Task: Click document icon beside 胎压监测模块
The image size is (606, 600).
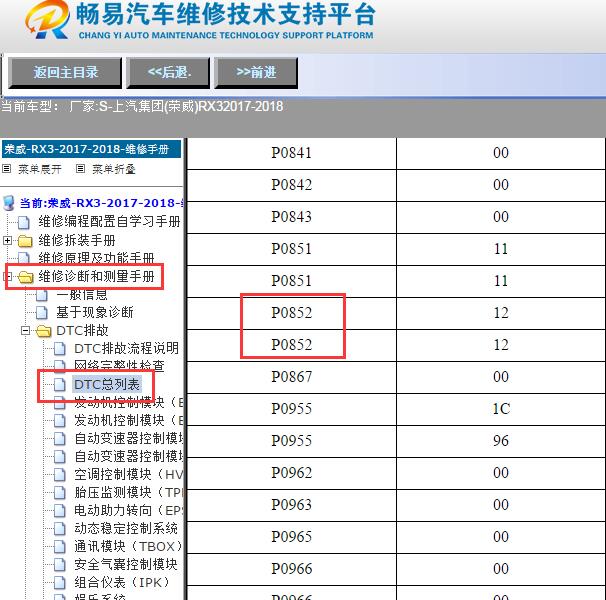Action: click(x=60, y=493)
